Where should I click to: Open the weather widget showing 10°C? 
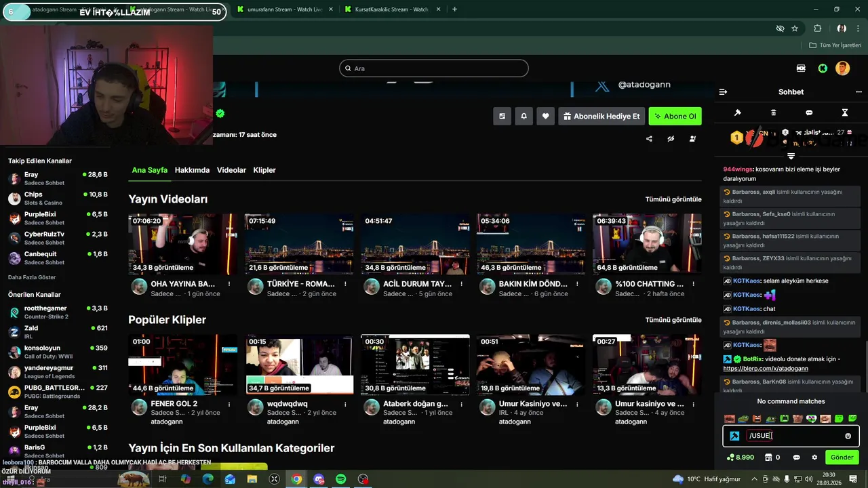click(707, 479)
